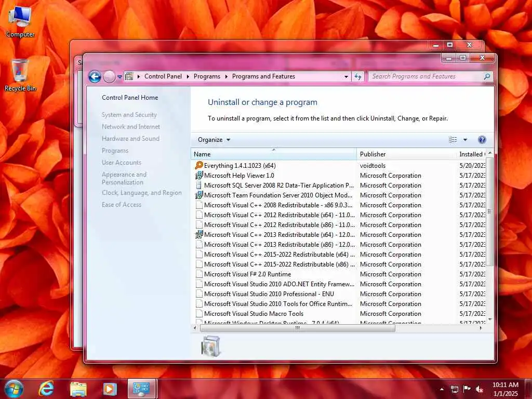Open the view options dropdown arrow

(465, 140)
